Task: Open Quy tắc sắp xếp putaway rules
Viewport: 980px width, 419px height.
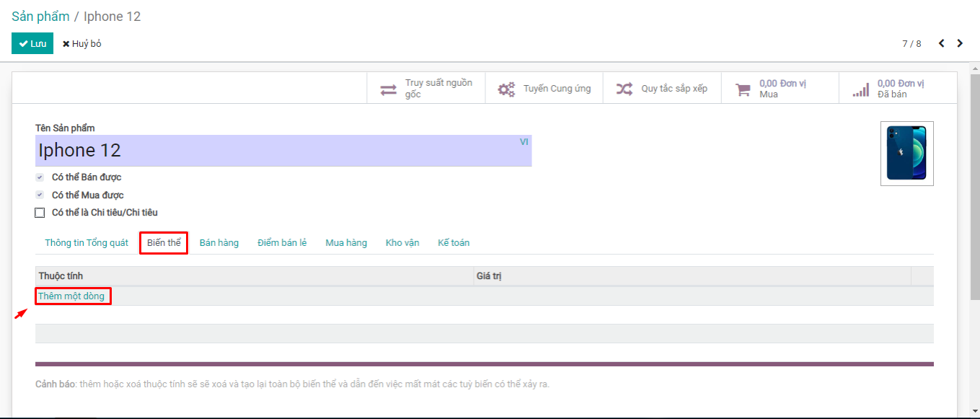Action: pyautogui.click(x=662, y=88)
